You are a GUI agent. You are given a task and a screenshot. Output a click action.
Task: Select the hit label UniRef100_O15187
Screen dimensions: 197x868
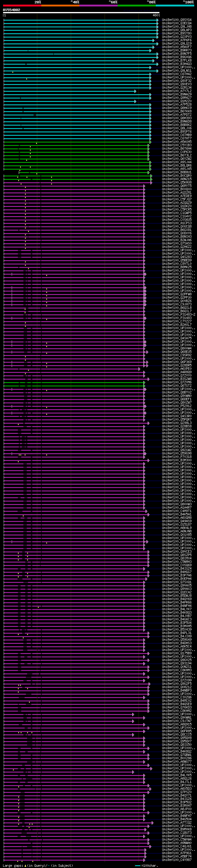(x=177, y=525)
